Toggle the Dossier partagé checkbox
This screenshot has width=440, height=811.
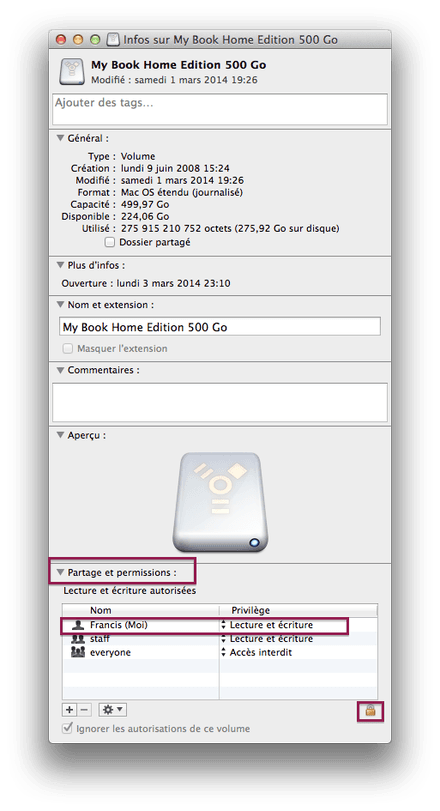tap(110, 242)
